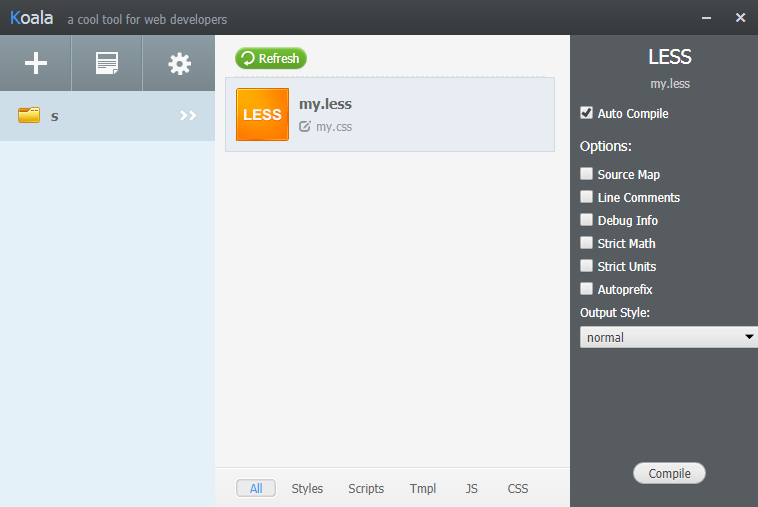This screenshot has width=758, height=507.
Task: Check the Autoprefix option
Action: tap(587, 289)
